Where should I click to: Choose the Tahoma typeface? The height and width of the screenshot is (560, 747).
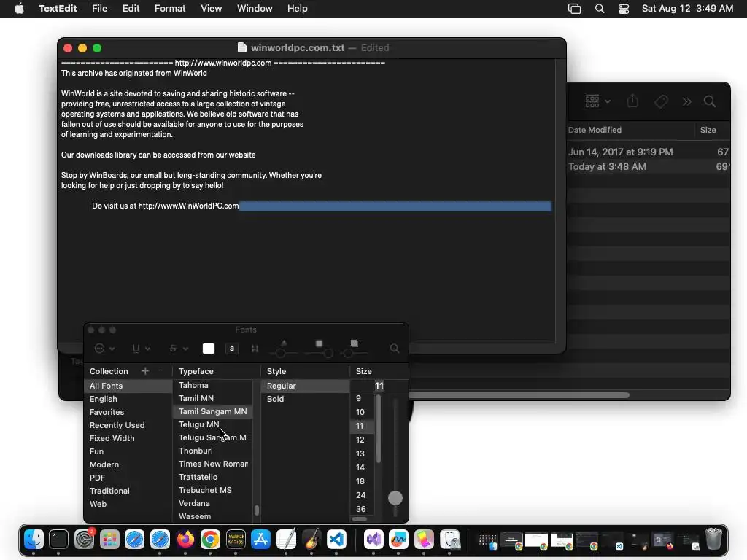point(213,385)
